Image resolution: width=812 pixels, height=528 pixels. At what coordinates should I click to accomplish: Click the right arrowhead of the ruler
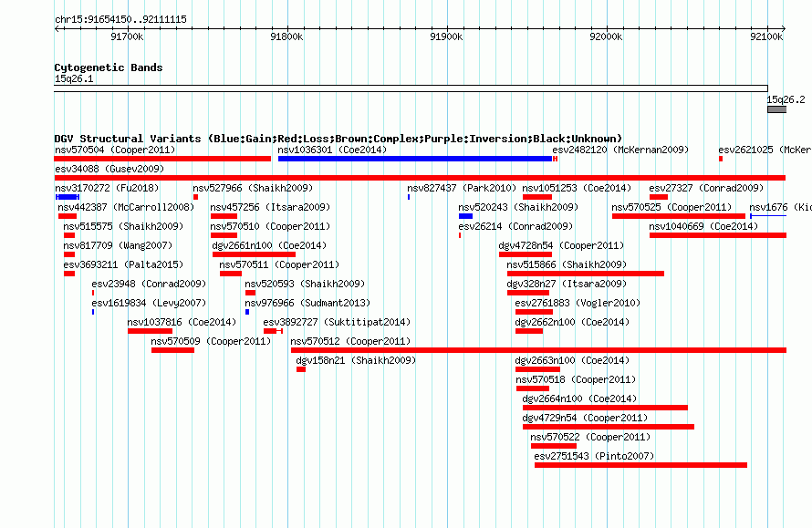click(784, 29)
